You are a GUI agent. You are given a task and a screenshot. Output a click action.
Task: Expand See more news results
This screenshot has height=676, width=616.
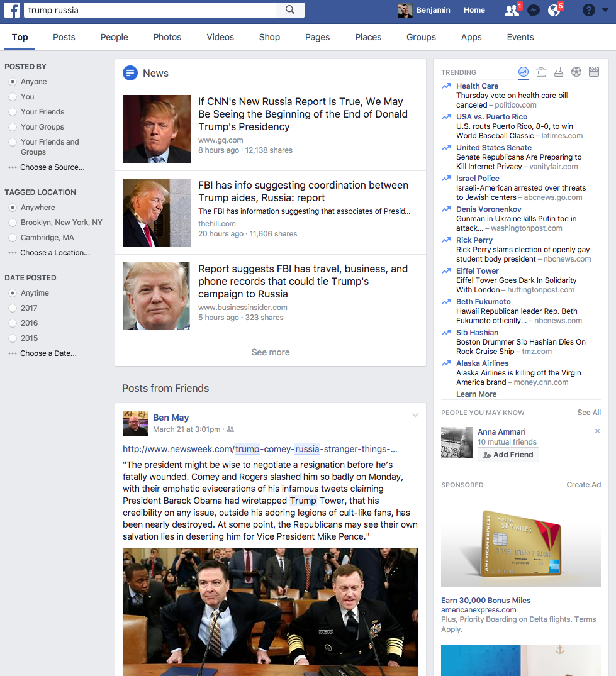[271, 352]
